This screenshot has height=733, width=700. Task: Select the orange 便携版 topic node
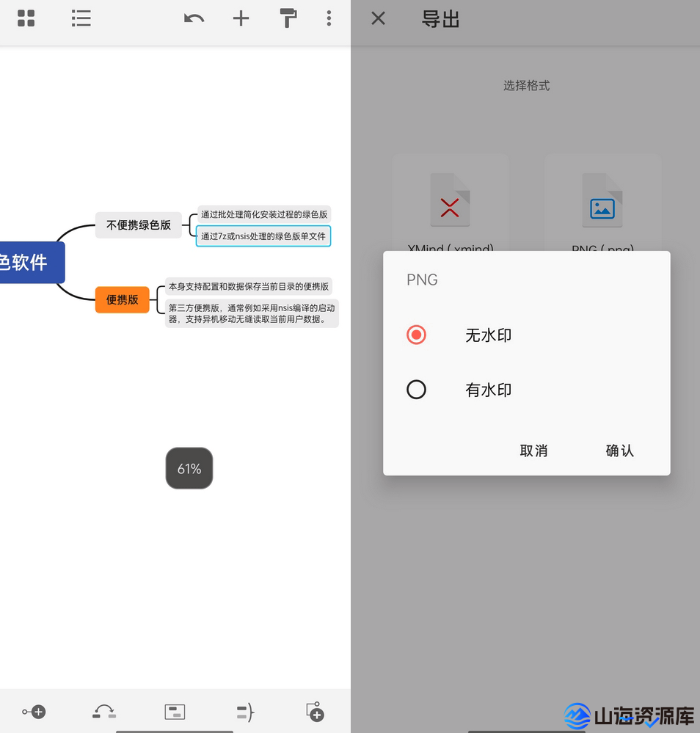(122, 299)
